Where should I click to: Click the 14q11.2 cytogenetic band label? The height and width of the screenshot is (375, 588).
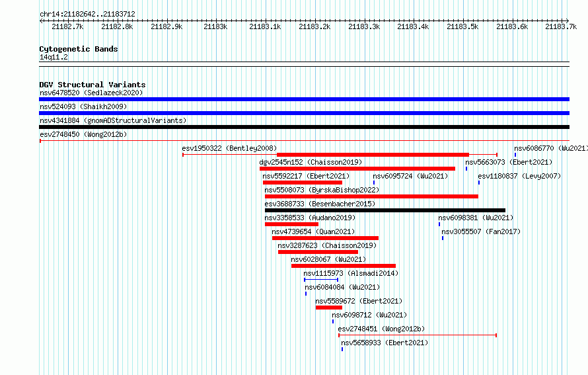54,57
